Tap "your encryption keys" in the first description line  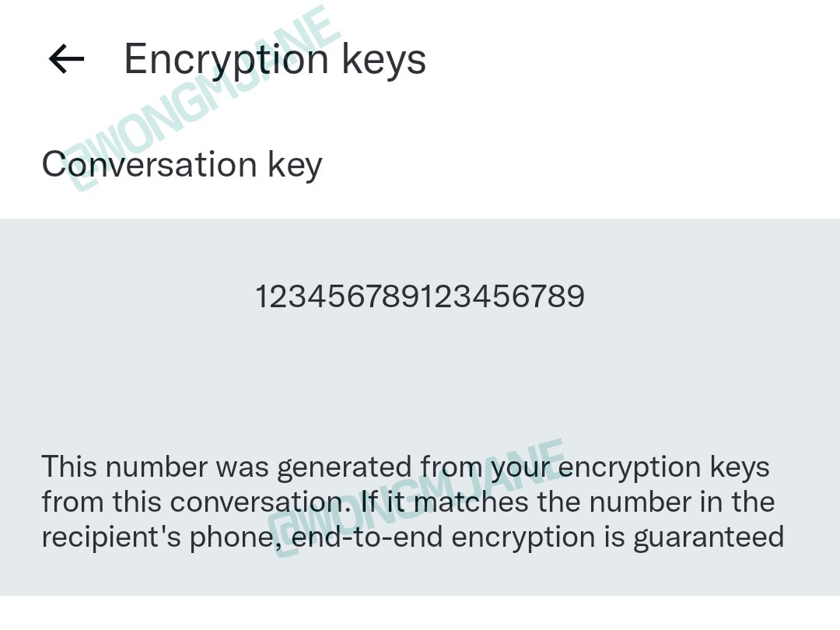631,467
